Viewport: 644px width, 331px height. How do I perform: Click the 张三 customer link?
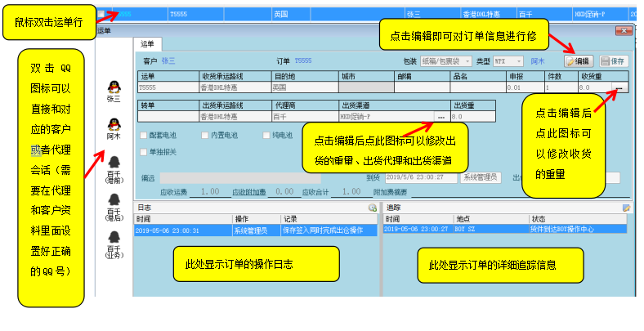coord(168,61)
